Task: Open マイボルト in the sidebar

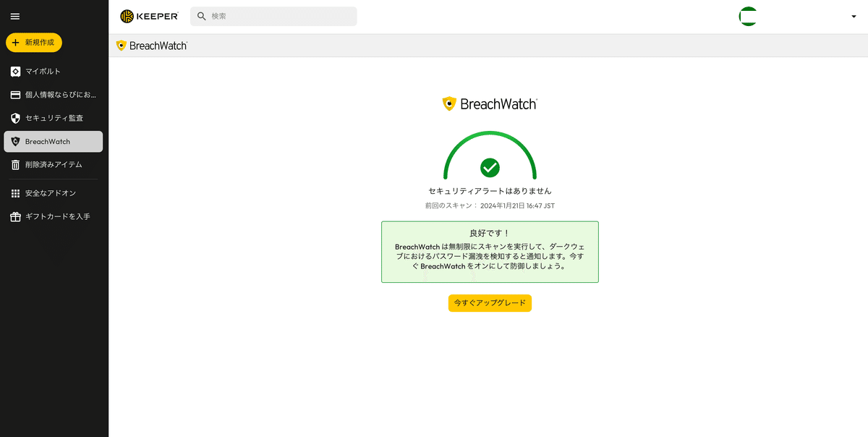Action: pyautogui.click(x=54, y=72)
